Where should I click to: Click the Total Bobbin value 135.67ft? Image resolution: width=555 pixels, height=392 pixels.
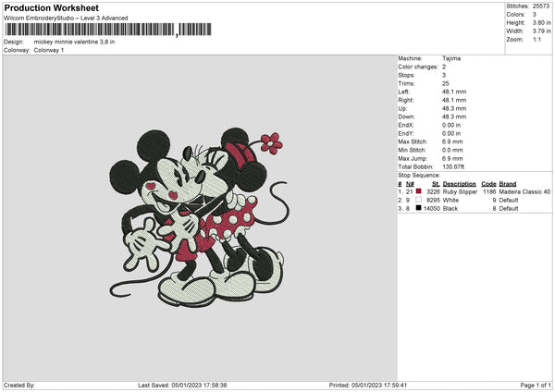(x=453, y=167)
